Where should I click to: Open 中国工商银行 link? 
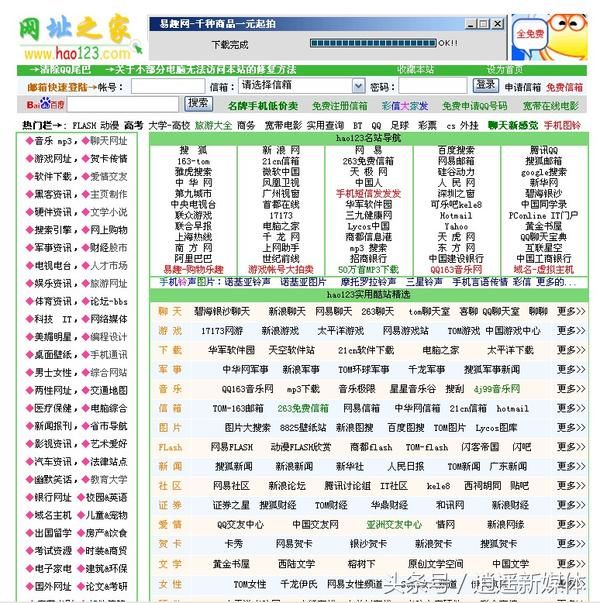pyautogui.click(x=544, y=258)
